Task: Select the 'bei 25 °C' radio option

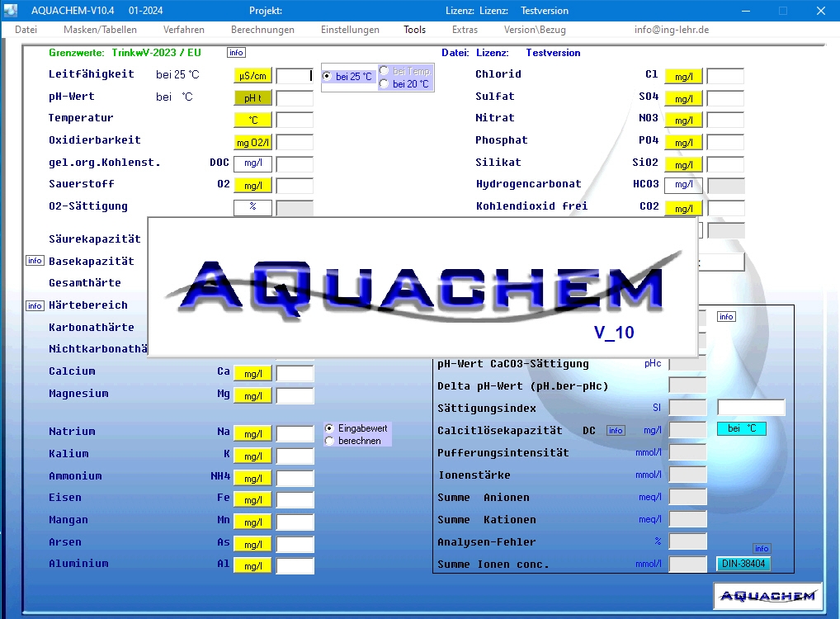Action: coord(348,77)
